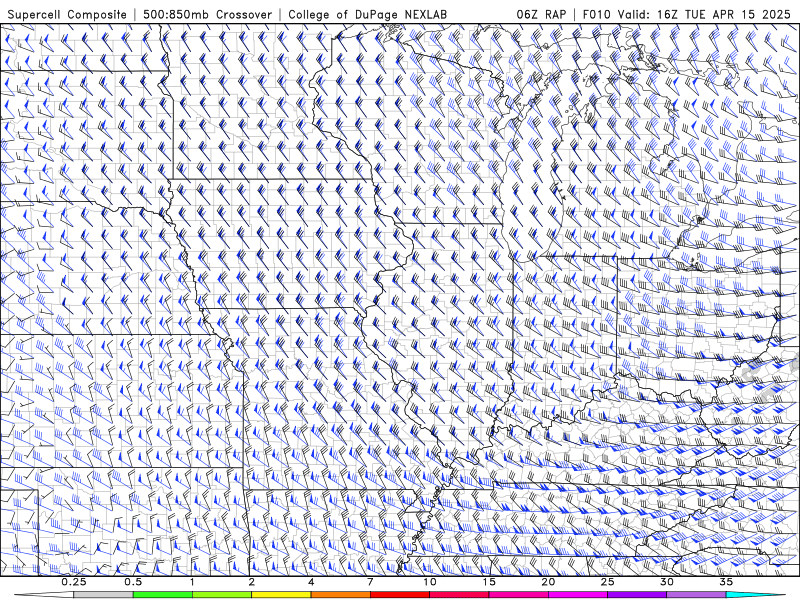This screenshot has width=800, height=600.
Task: Click the violet legend segment (25–30)
Action: (x=637, y=595)
